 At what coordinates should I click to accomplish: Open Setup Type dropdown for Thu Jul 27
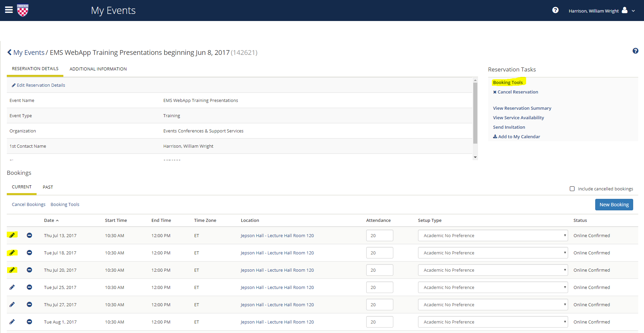pos(493,305)
